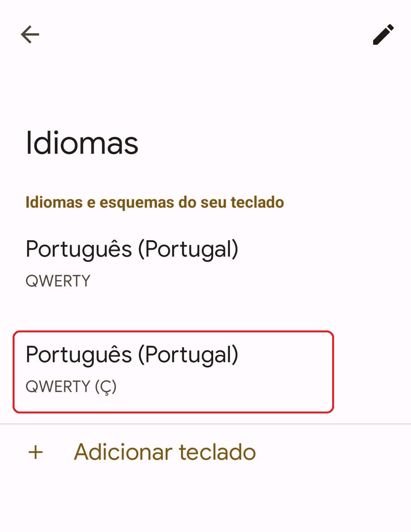Select the QWERTY layout subtitle
Image resolution: width=411 pixels, height=532 pixels.
click(58, 281)
